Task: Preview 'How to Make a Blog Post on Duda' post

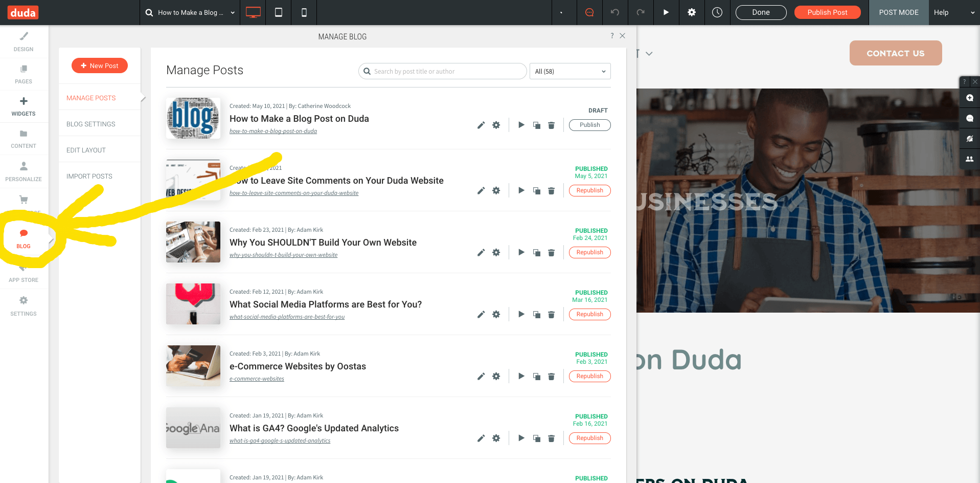Action: [521, 125]
